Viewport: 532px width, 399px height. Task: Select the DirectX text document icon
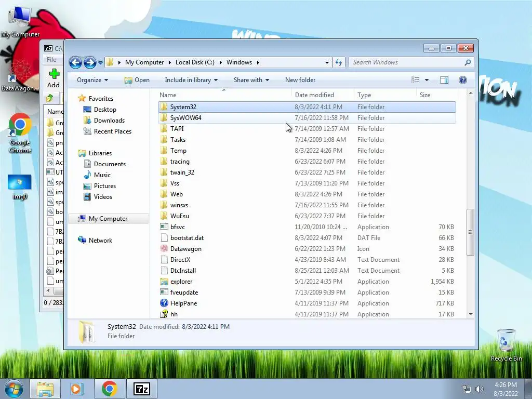164,260
